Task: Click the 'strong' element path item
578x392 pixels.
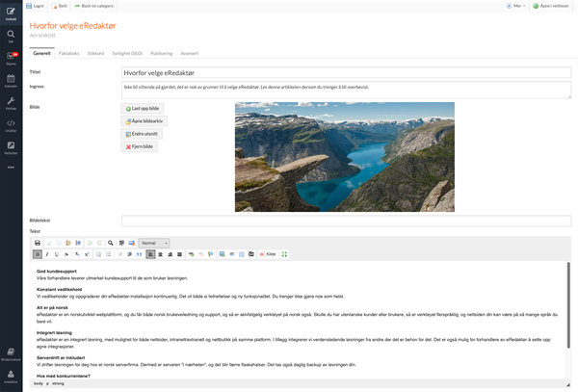Action: pos(58,383)
